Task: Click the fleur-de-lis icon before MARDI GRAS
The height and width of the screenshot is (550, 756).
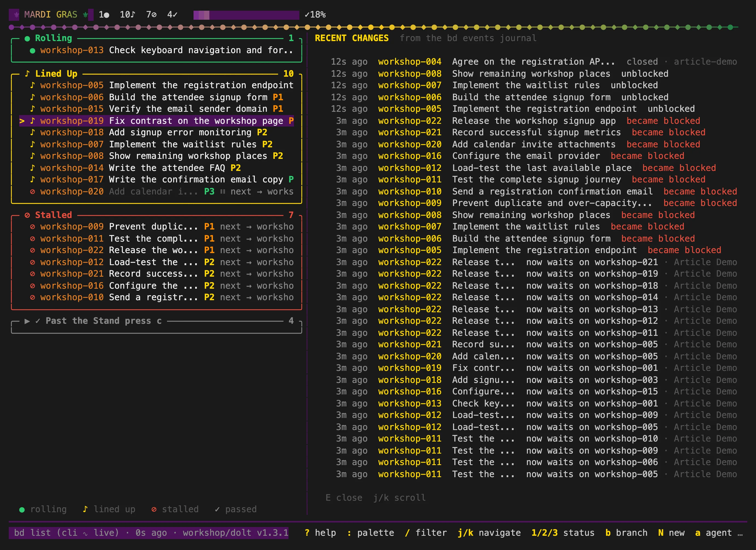Action: coord(16,15)
